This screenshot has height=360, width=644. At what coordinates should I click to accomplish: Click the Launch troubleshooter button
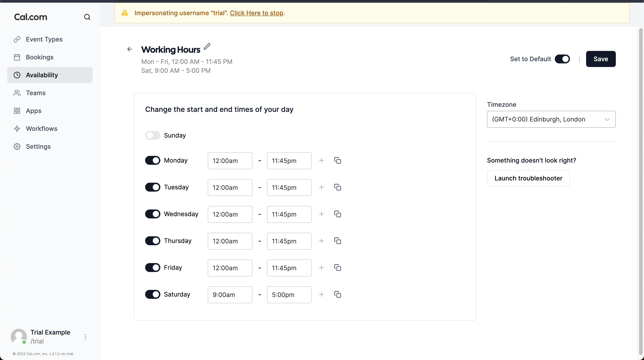click(x=528, y=178)
